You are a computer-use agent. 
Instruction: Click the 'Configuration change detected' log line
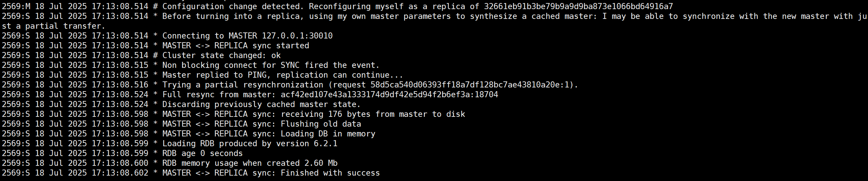tap(337, 6)
